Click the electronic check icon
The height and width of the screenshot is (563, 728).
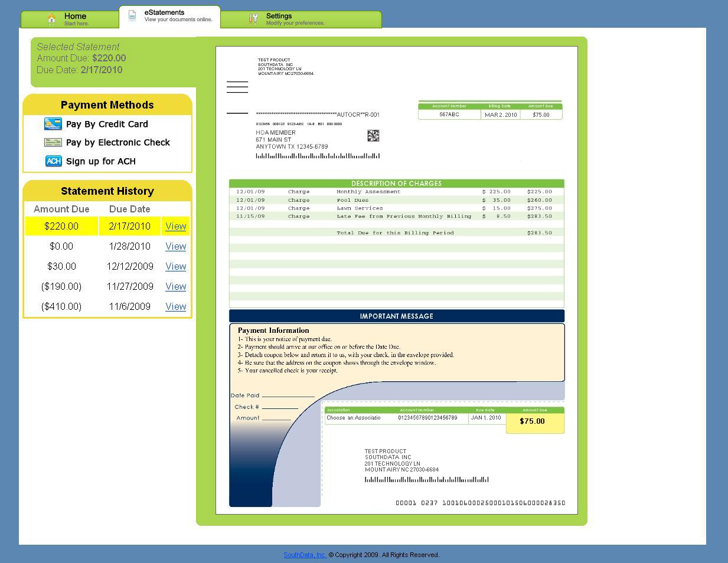(53, 142)
